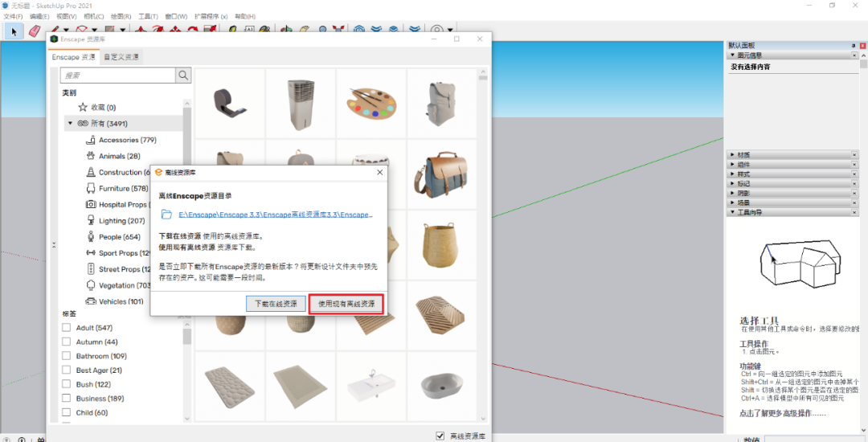Viewport: 868px width, 442px height.
Task: Switch to the 自定义资源 tab
Action: point(121,57)
